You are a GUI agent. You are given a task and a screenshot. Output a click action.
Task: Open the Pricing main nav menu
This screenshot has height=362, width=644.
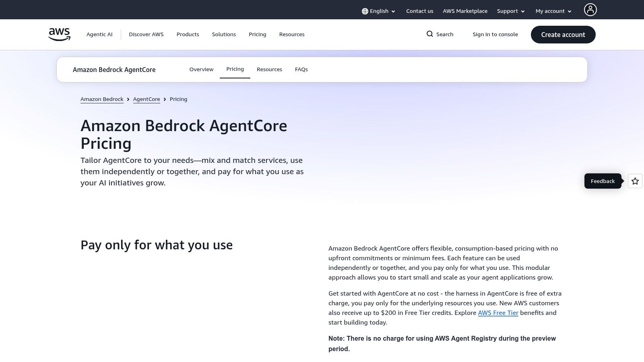(x=258, y=35)
